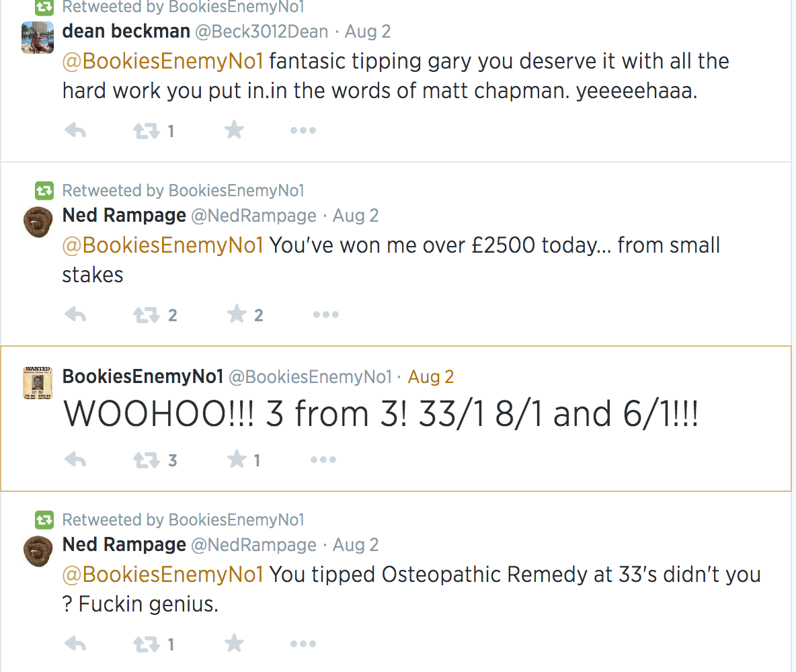Retweet dean beckman's tweet
The image size is (796, 672).
[x=146, y=130]
